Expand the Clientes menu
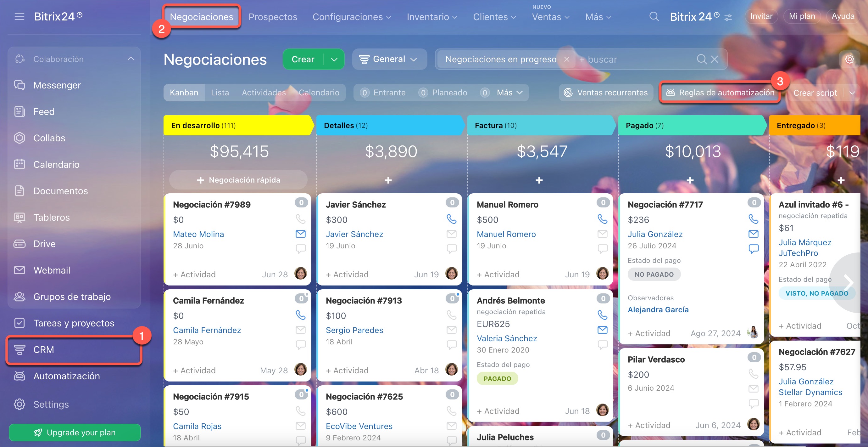868x447 pixels. (494, 17)
